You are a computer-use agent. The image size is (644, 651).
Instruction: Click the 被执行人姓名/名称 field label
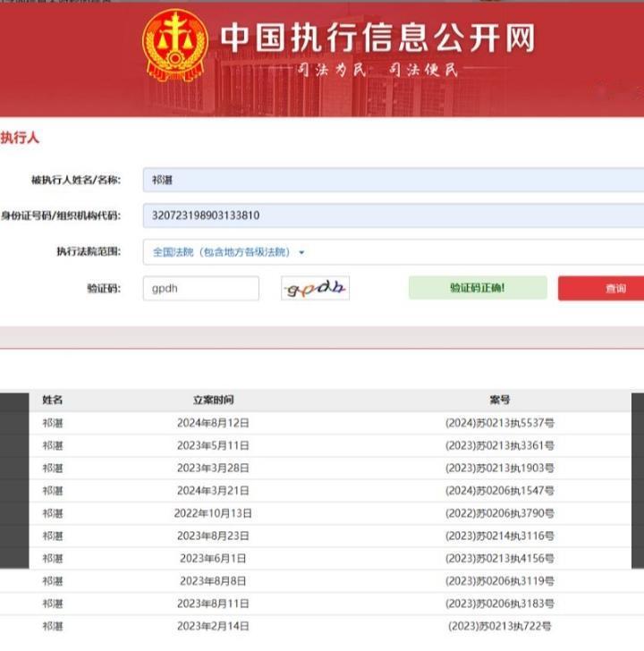click(x=76, y=180)
